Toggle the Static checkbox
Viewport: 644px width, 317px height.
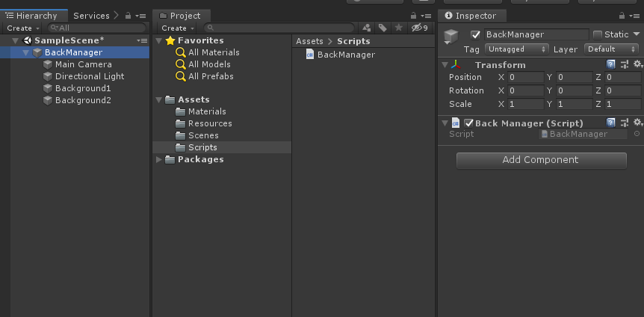point(598,34)
